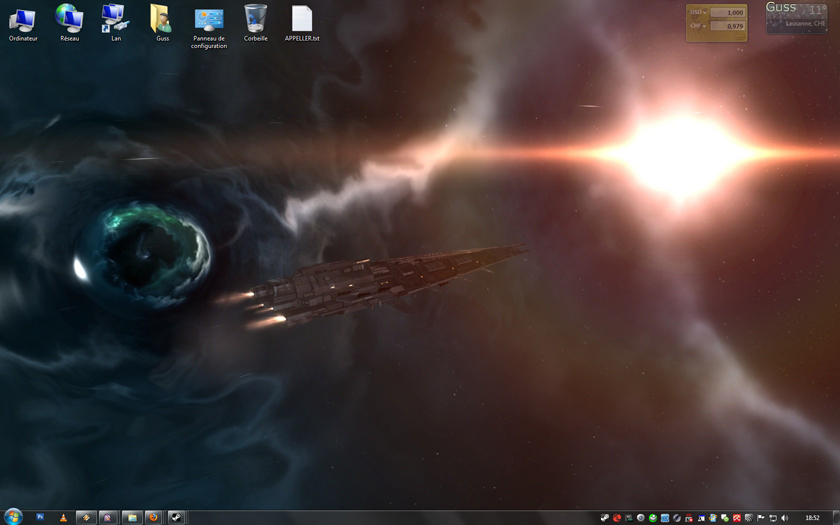Open the Windows Explorer taskbar button

click(131, 518)
